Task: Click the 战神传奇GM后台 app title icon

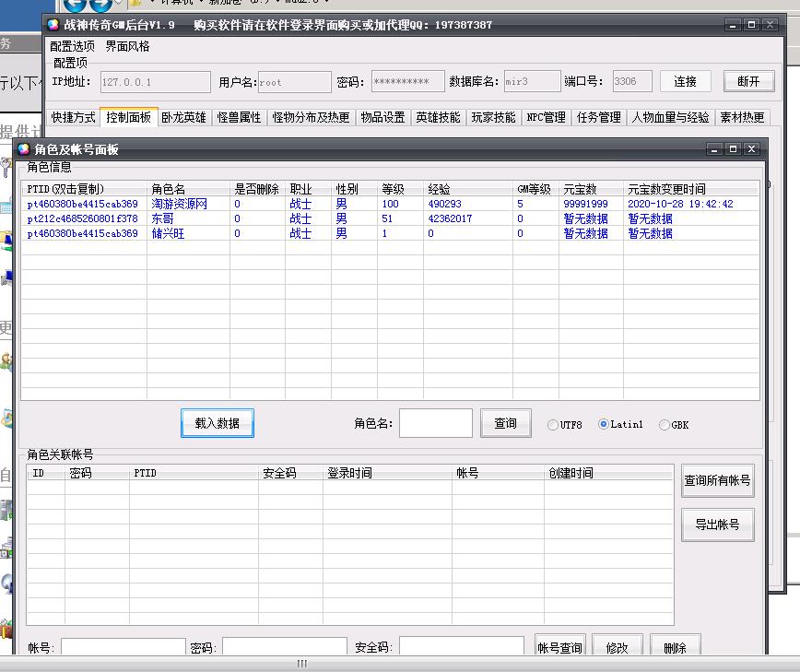Action: pos(52,25)
